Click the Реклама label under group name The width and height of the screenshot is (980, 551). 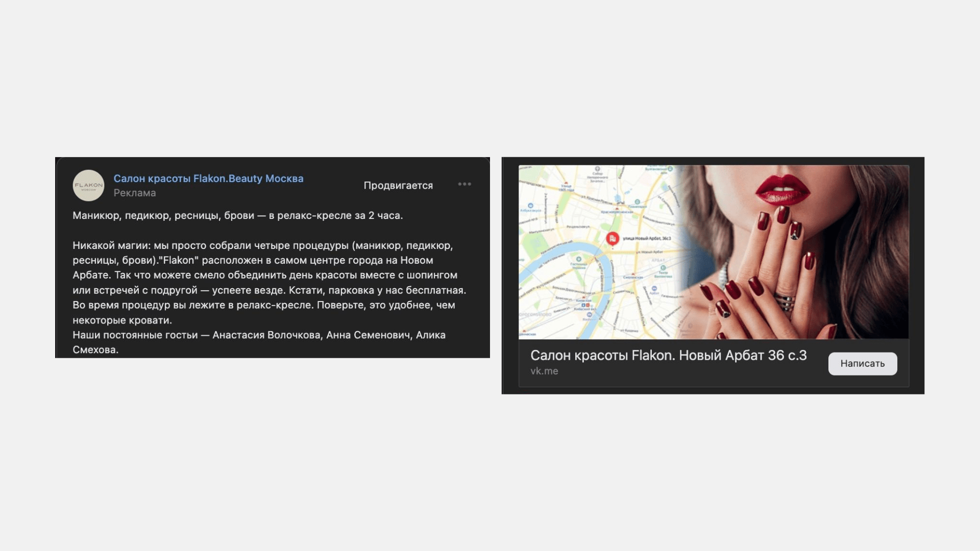135,193
